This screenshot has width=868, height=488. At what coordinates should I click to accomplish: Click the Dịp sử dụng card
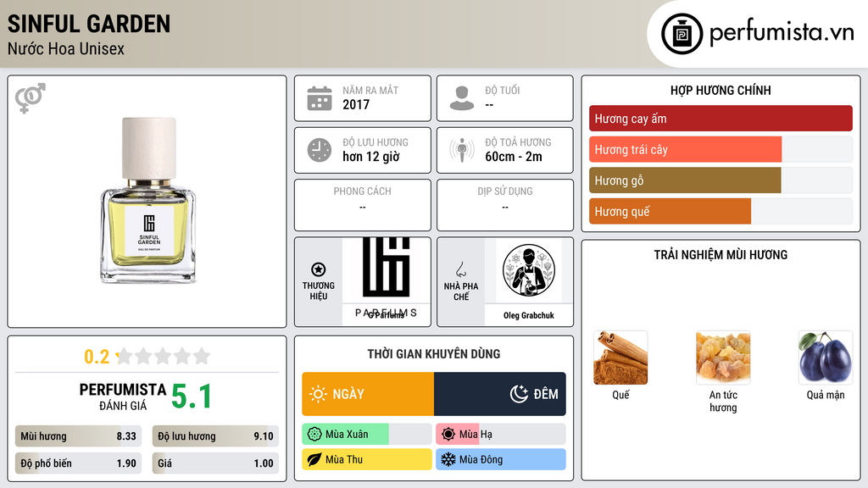(x=505, y=205)
